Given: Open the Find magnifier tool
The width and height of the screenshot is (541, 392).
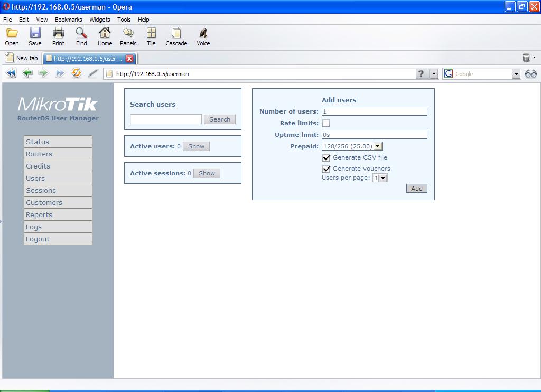Looking at the screenshot, I should pos(81,33).
